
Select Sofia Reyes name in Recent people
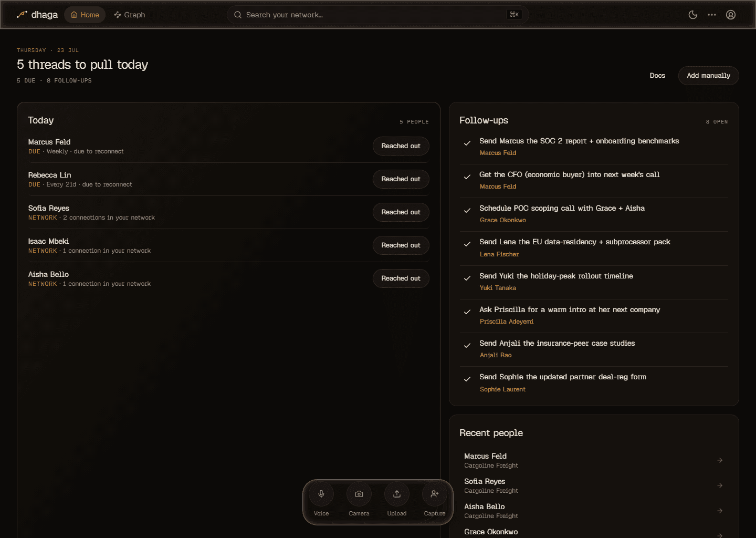point(485,481)
